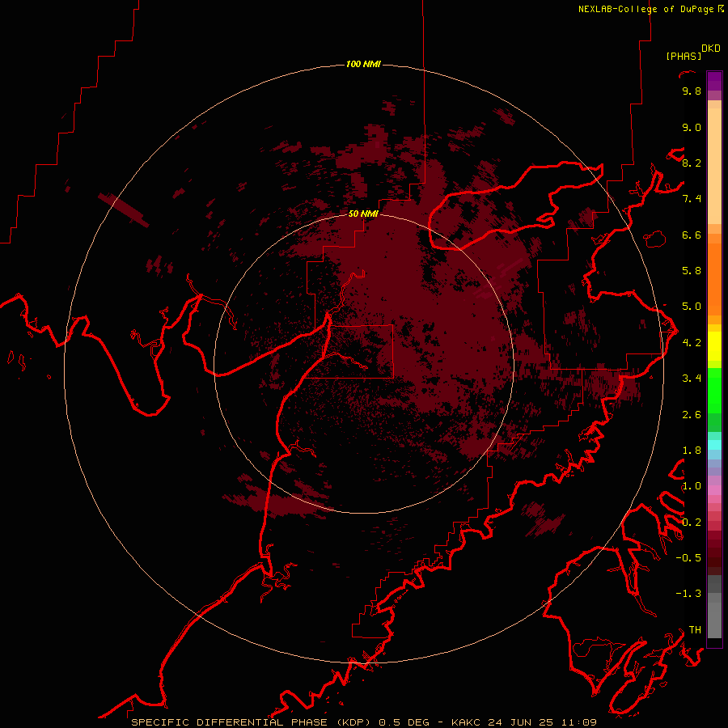The width and height of the screenshot is (728, 728).
Task: Click the 5.8 legend value
Action: 692,271
